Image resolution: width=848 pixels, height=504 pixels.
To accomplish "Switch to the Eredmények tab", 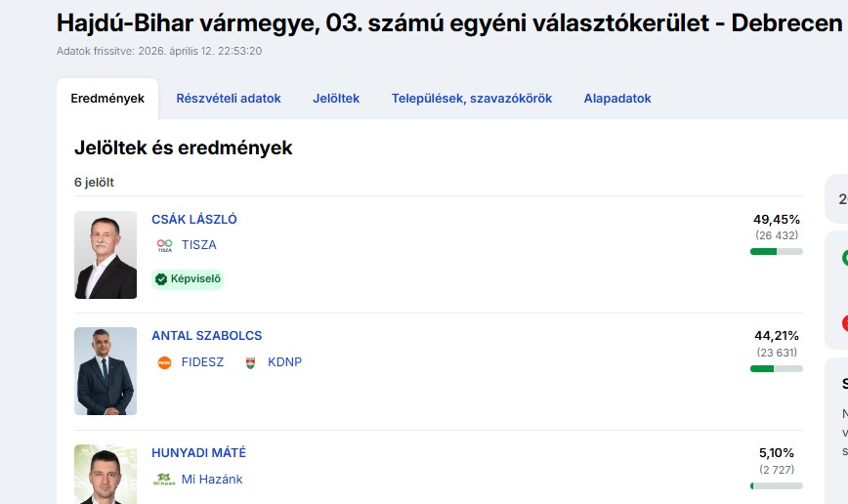I will [107, 99].
